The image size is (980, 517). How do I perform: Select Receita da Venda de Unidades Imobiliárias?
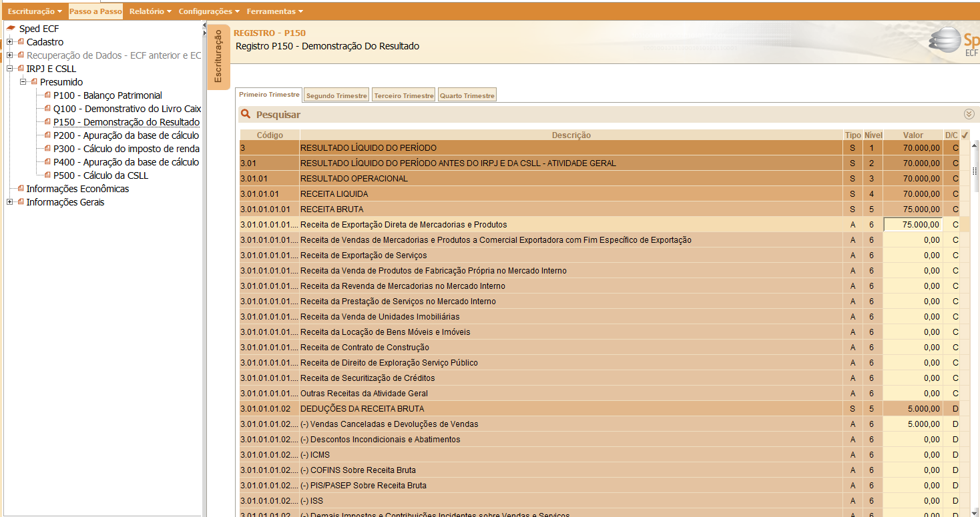click(604, 317)
